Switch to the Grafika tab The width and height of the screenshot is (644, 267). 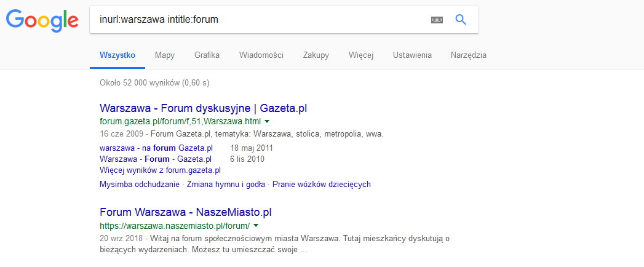(207, 55)
